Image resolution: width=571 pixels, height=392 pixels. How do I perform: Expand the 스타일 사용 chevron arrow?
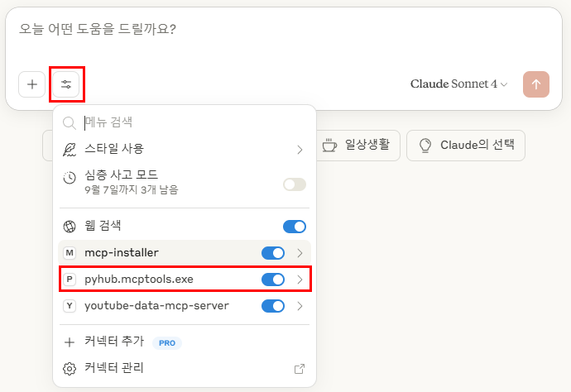tap(300, 150)
